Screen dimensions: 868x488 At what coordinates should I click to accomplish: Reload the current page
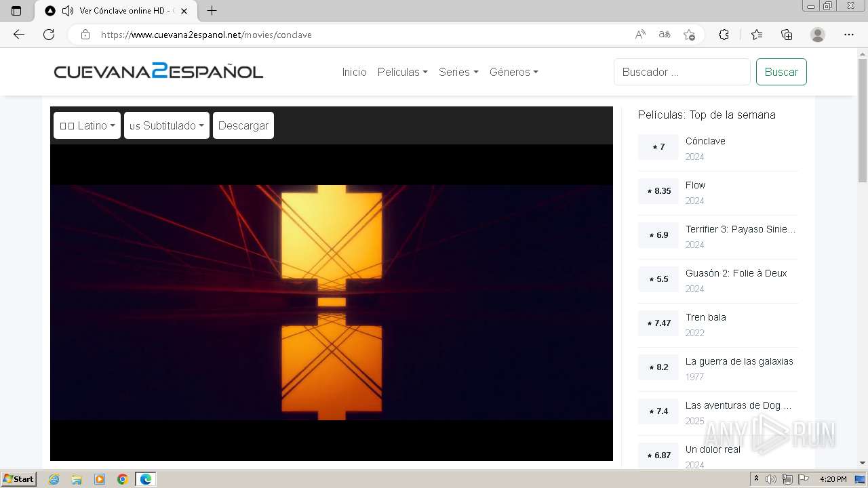click(49, 35)
